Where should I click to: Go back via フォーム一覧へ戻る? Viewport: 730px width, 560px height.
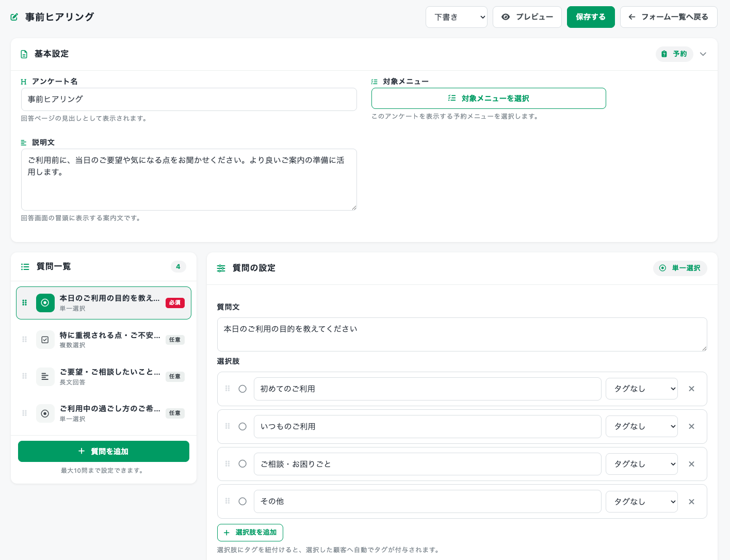669,17
